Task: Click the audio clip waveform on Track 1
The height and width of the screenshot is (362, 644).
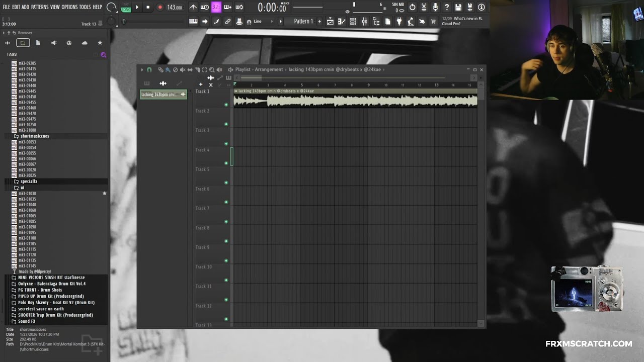Action: (355, 101)
